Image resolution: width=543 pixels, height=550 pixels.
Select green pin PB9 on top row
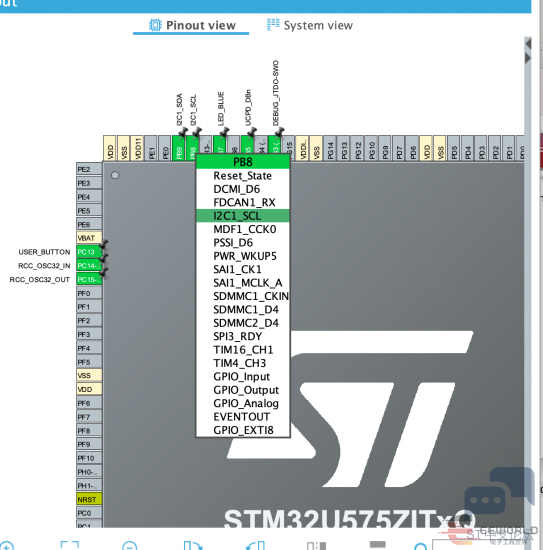179,148
